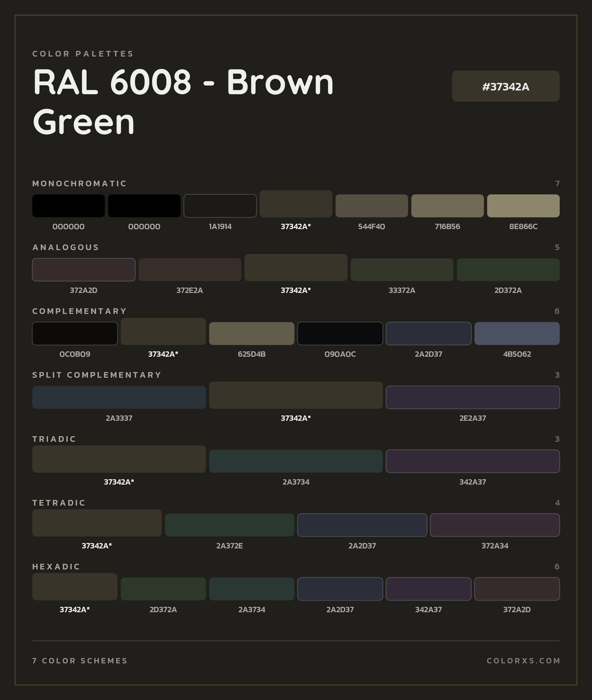Choose the 2D372A swatch in Hexadic row

[163, 589]
